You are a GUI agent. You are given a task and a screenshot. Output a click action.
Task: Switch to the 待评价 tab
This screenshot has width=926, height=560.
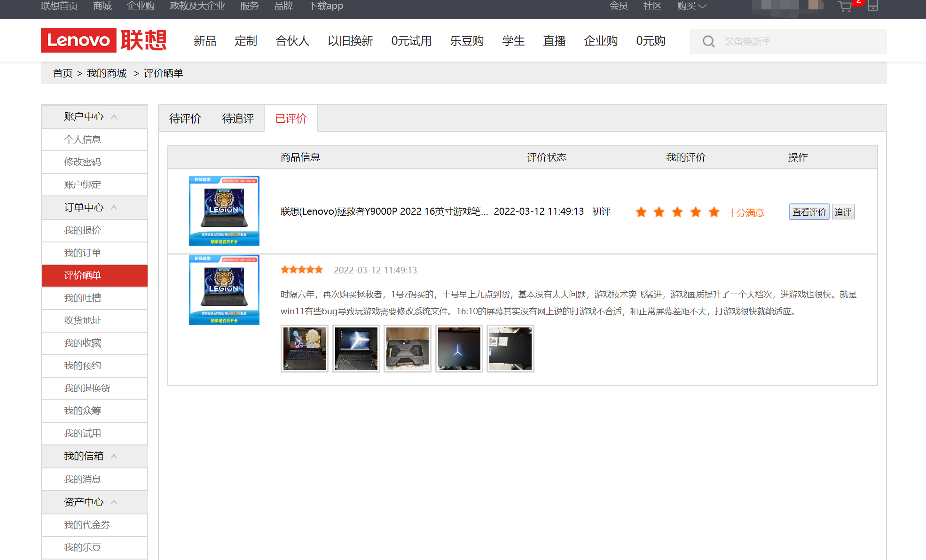click(185, 118)
